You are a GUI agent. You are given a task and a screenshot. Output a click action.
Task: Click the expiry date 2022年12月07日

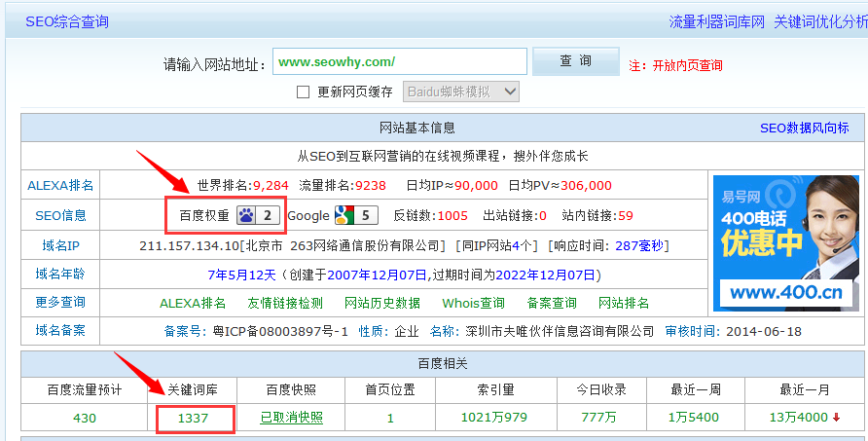click(545, 275)
